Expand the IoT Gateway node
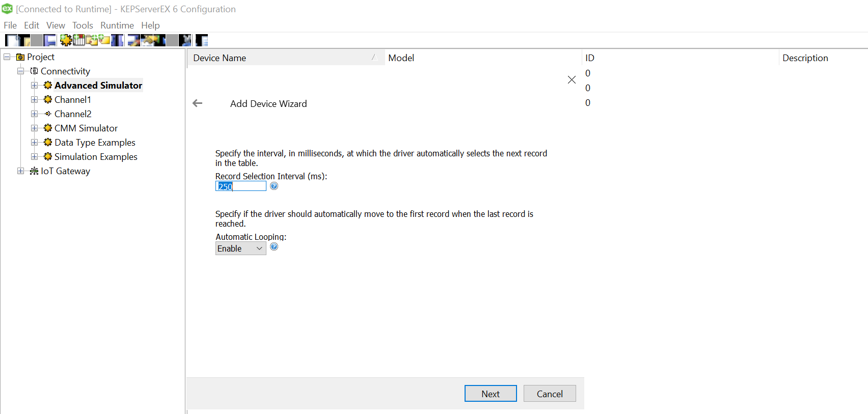This screenshot has width=868, height=414. [x=20, y=171]
